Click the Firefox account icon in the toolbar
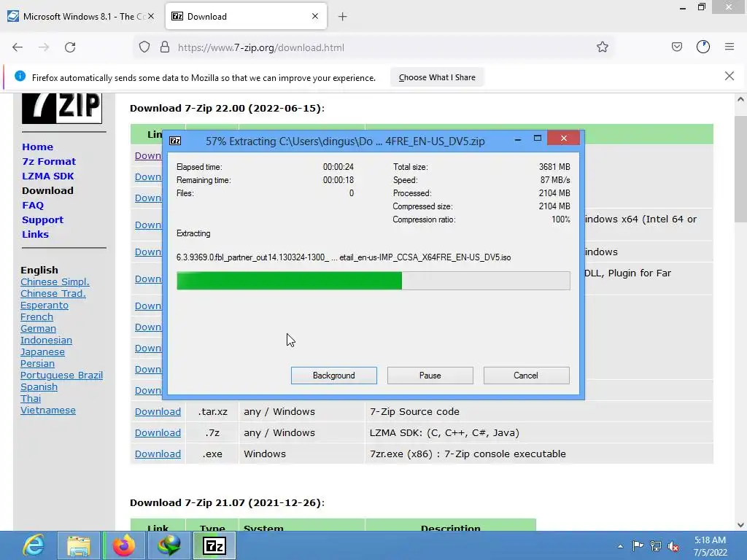This screenshot has height=560, width=747. click(703, 47)
